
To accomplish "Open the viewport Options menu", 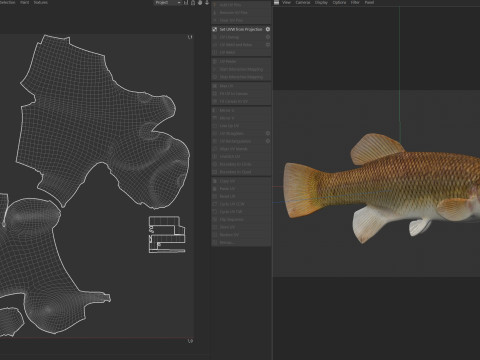I will click(x=339, y=2).
